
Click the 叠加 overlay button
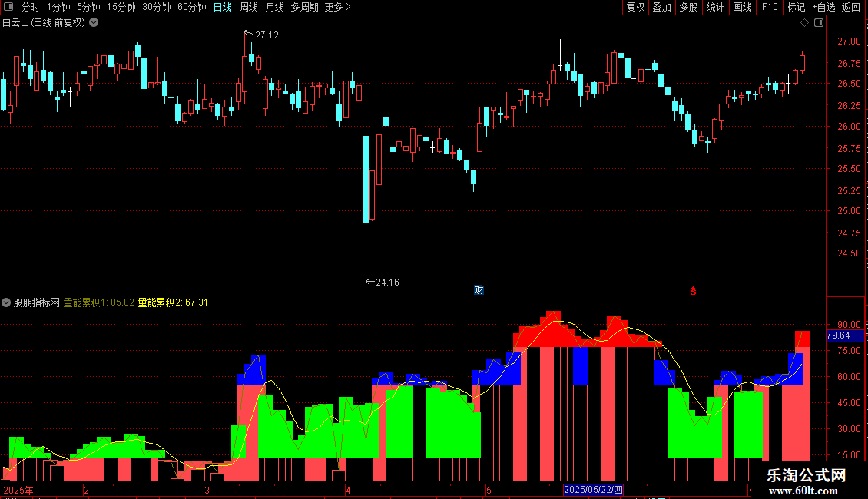(661, 7)
